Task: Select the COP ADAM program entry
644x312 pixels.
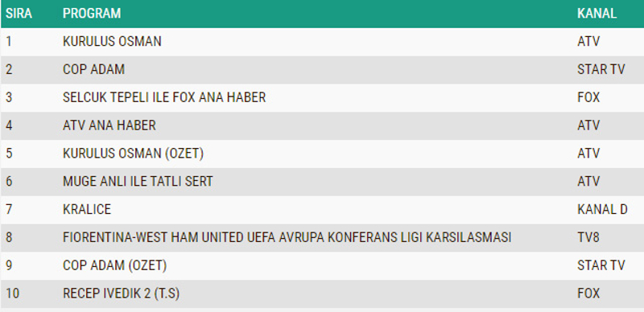Action: pos(93,69)
